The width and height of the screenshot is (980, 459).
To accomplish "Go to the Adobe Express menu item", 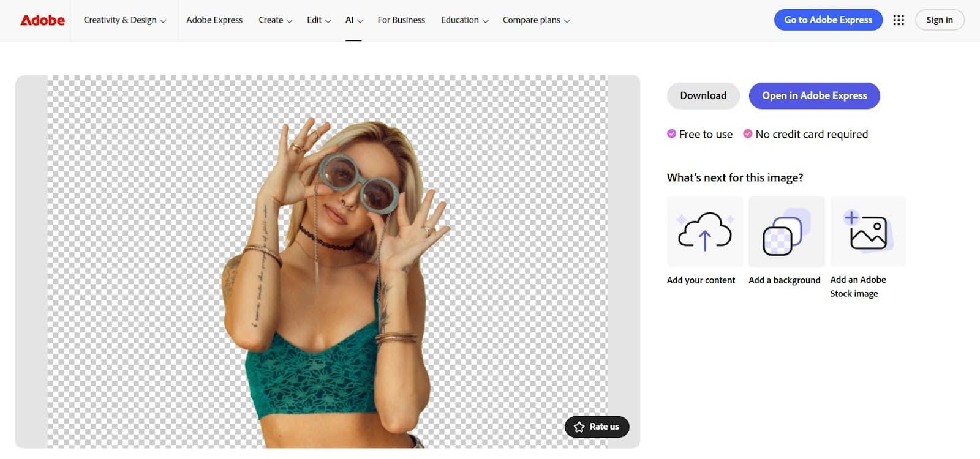I will pos(214,20).
